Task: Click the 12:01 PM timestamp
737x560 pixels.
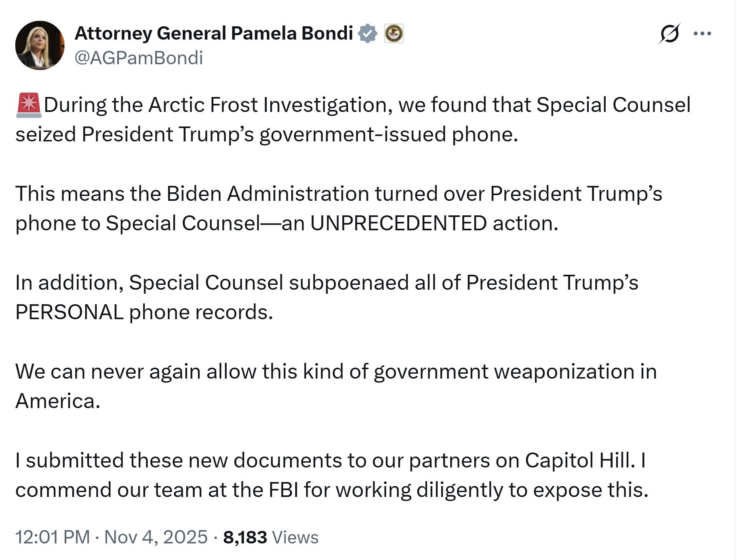Action: (53, 537)
